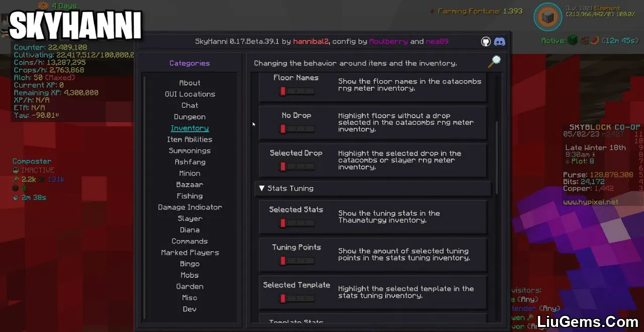Open the Dungeon category
This screenshot has width=644, height=332.
pyautogui.click(x=190, y=117)
